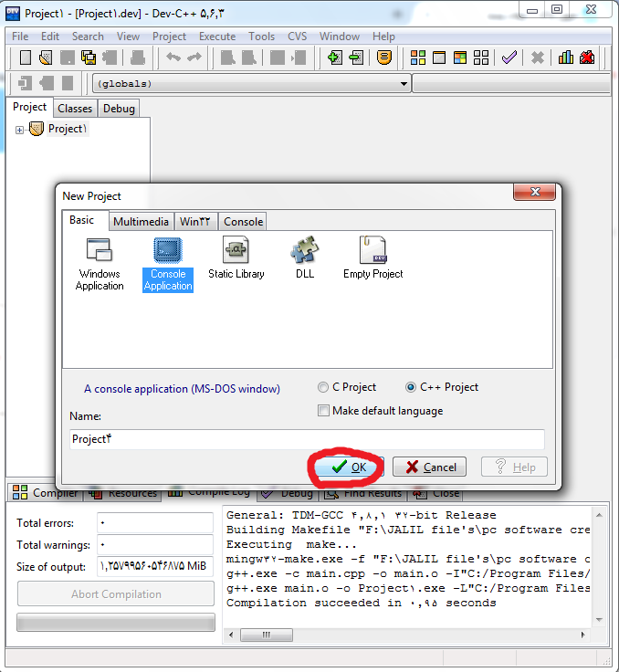This screenshot has width=619, height=672.
Task: Open the Search menu
Action: [x=88, y=37]
